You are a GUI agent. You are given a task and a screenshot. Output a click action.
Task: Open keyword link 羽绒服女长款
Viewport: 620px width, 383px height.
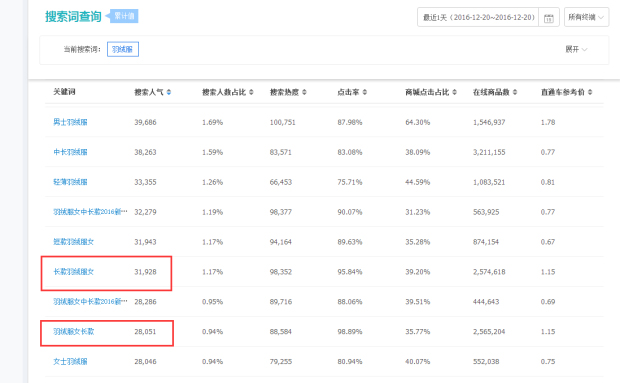(x=74, y=332)
